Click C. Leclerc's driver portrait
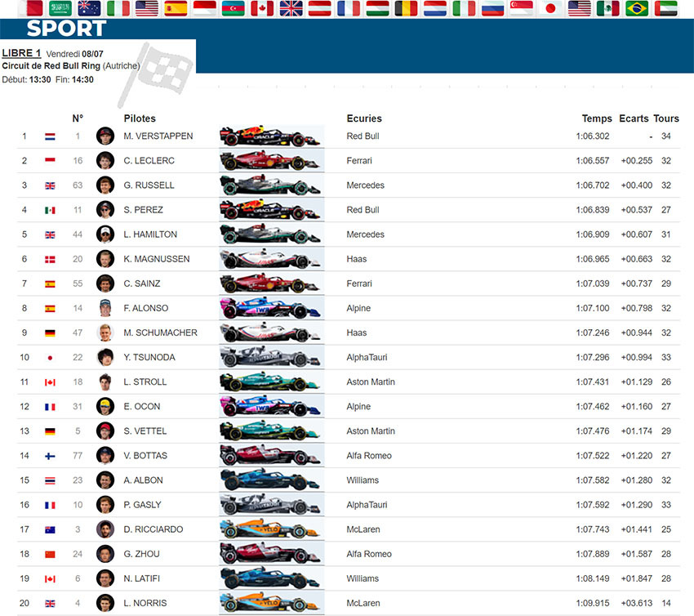694x616 pixels. tap(105, 161)
